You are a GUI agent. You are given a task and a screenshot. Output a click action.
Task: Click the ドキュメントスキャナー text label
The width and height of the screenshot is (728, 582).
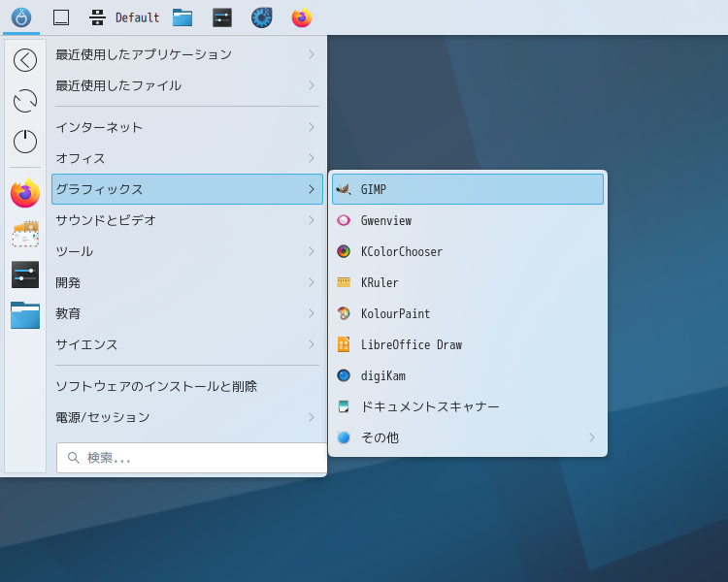430,407
